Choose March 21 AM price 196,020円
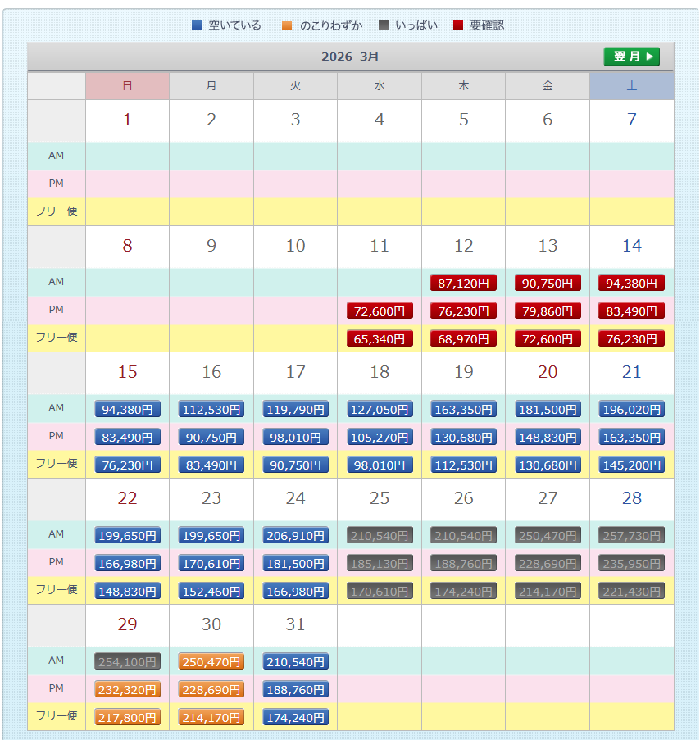The height and width of the screenshot is (740, 700). pyautogui.click(x=631, y=410)
